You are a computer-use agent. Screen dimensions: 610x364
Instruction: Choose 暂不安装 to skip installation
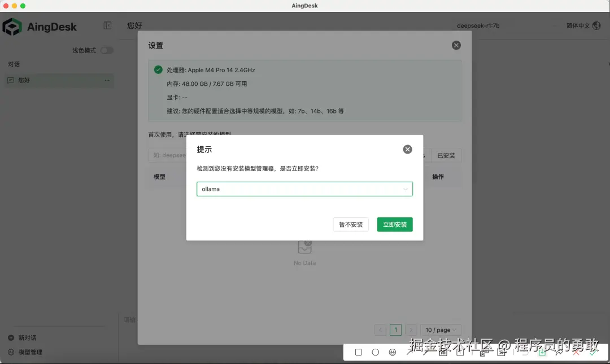351,225
